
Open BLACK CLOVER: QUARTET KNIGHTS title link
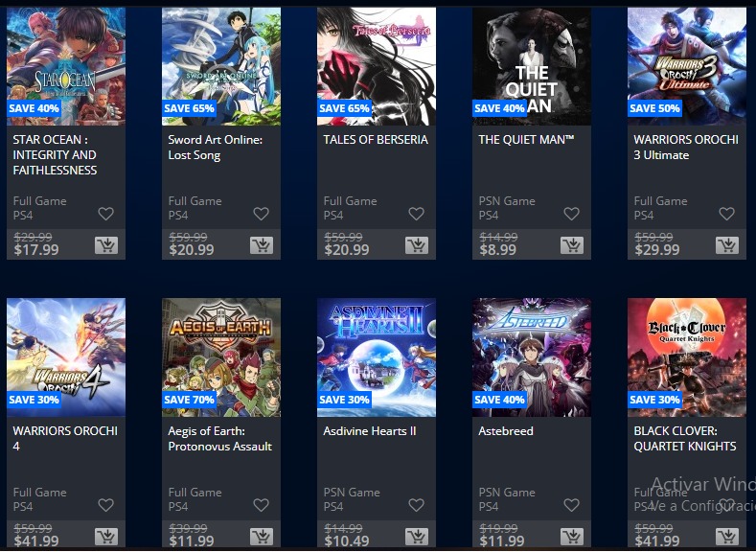685,438
